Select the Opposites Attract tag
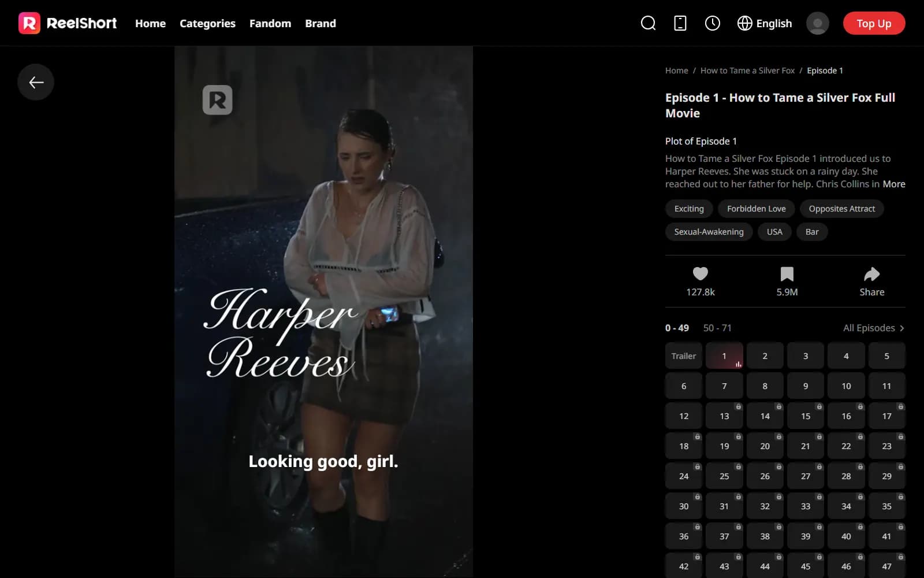 pos(842,209)
